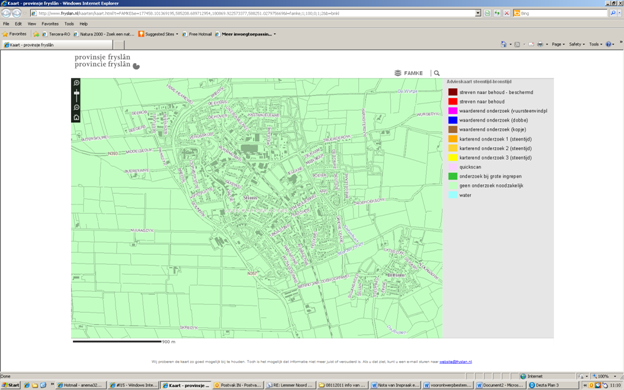Viewport: 624px width, 390px height.
Task: Open the View menu
Action: pyautogui.click(x=31, y=24)
